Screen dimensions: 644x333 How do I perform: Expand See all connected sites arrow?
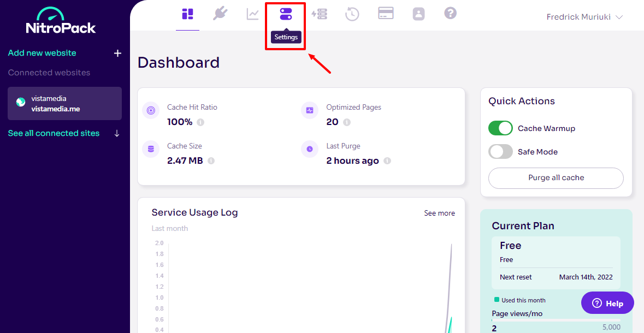click(x=117, y=133)
